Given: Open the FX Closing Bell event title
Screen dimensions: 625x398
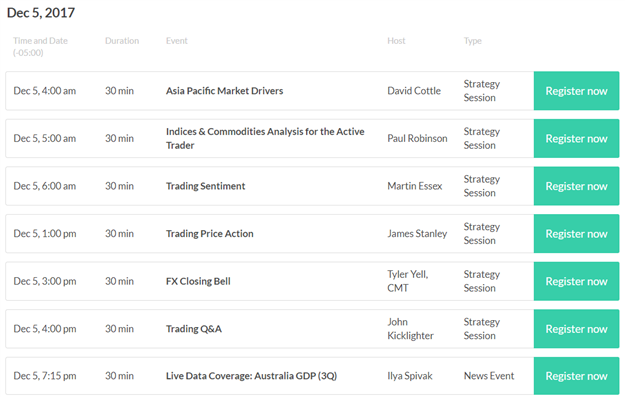Looking at the screenshot, I should 198,281.
